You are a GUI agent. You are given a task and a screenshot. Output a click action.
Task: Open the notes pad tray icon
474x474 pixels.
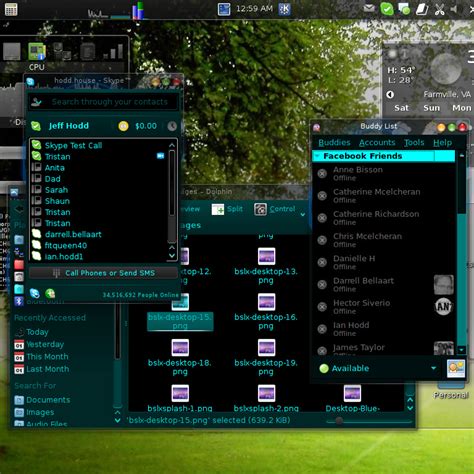point(422,9)
